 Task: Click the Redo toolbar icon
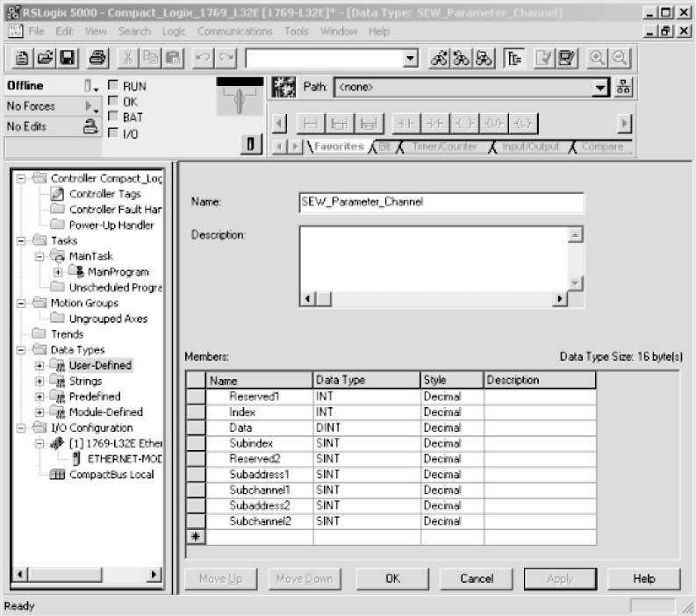point(226,58)
